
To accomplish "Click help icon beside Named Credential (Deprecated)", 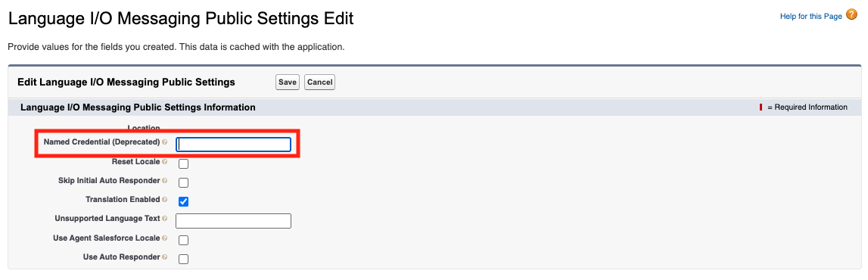I will click(164, 143).
